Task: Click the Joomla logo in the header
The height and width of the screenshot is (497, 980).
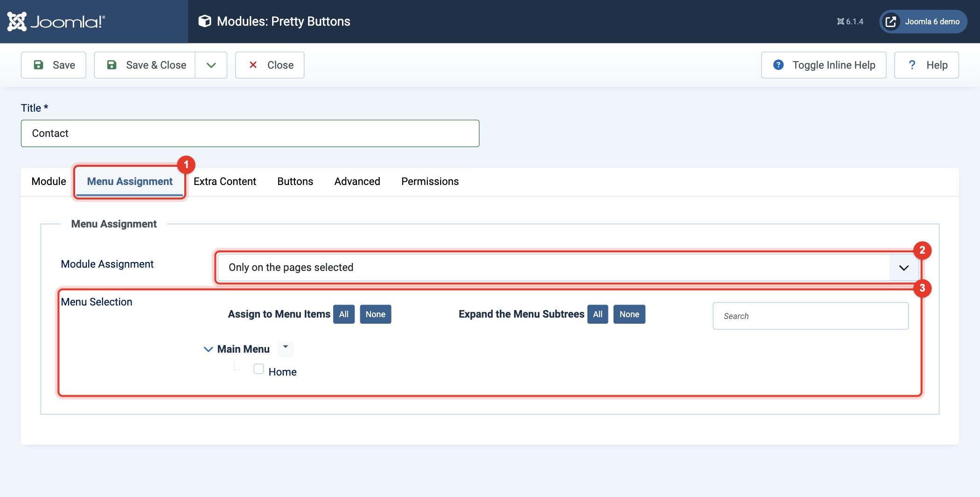Action: pos(56,21)
